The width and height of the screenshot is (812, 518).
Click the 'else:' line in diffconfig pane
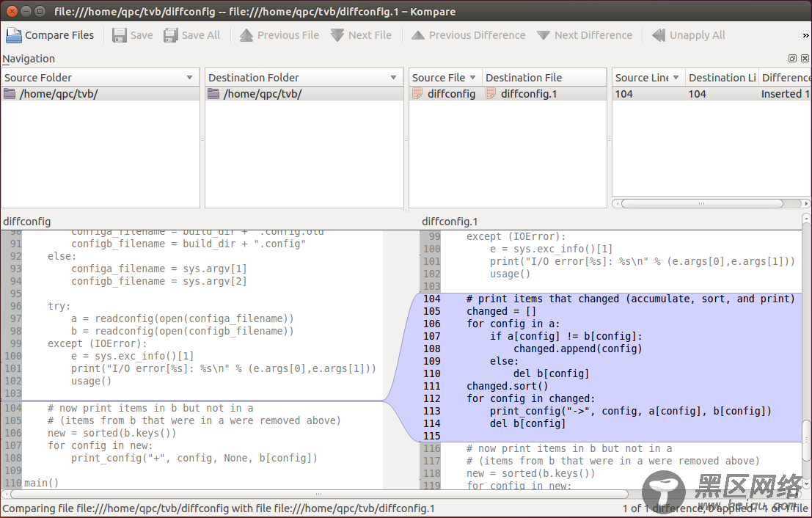pyautogui.click(x=62, y=256)
